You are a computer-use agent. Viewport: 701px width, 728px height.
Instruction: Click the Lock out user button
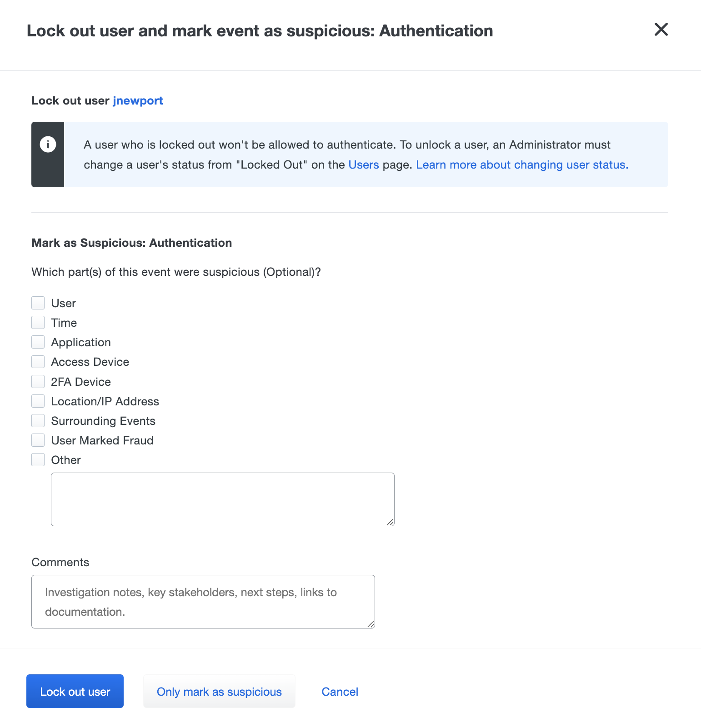75,691
